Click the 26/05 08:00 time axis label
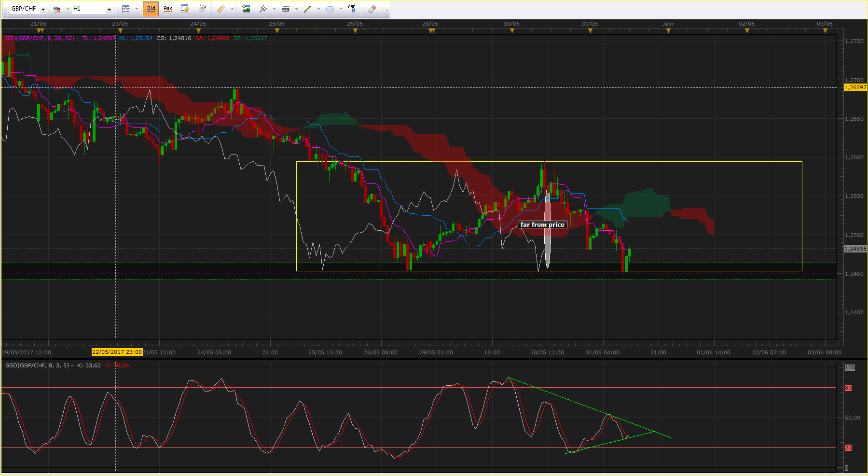Screen dimensions: 868x476 (x=381, y=352)
